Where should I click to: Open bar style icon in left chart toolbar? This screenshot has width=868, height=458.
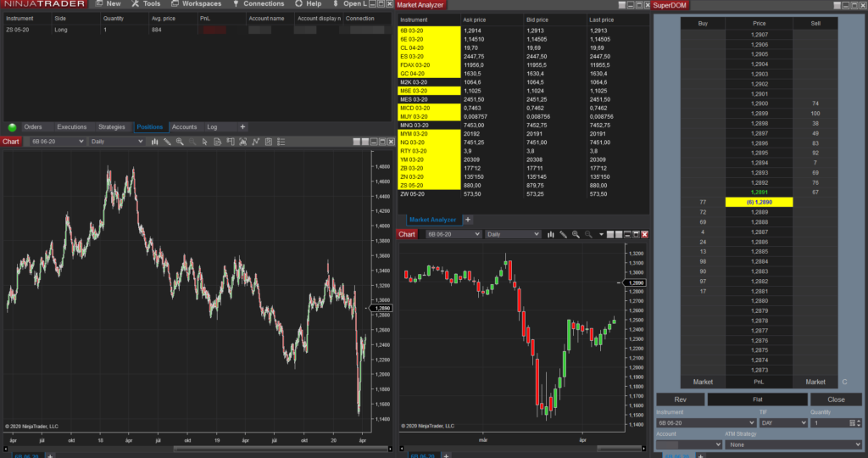(x=154, y=142)
